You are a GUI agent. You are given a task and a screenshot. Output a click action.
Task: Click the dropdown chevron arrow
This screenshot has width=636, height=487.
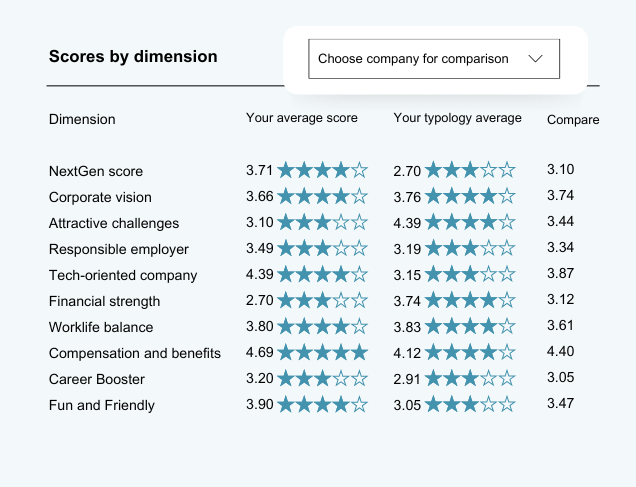535,59
